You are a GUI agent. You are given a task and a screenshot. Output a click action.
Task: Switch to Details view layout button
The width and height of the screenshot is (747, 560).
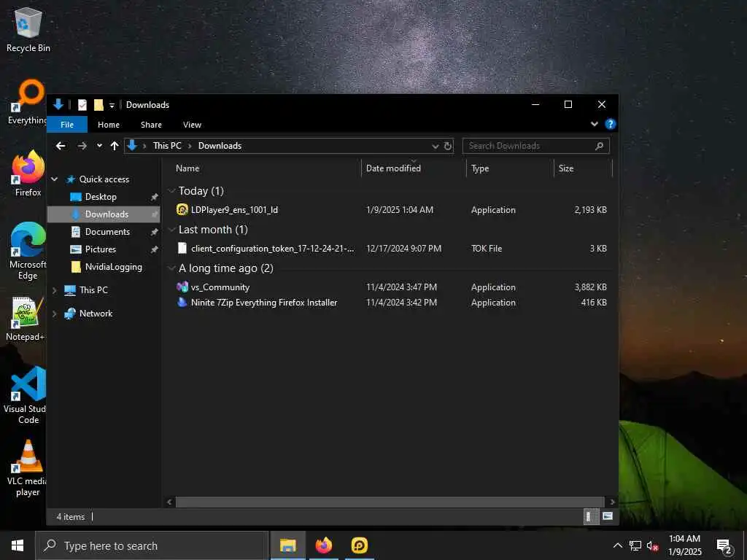[x=591, y=517]
